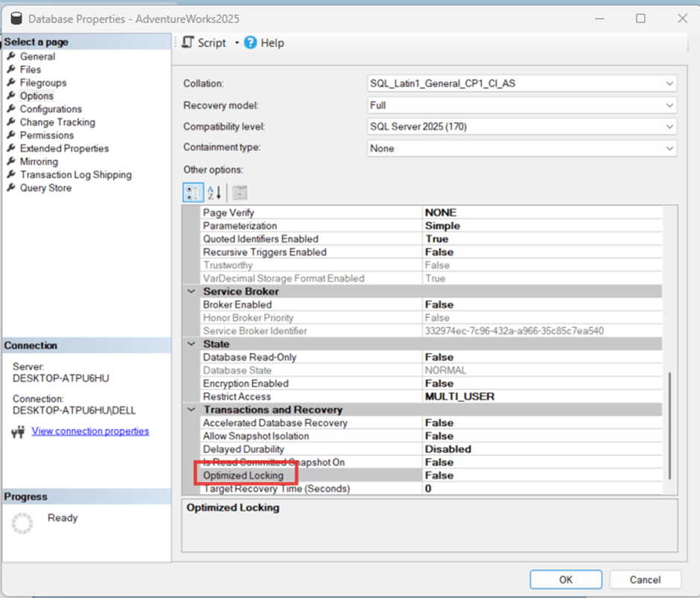This screenshot has width=700, height=598.
Task: Open the Compatibility level dropdown
Action: coord(521,127)
